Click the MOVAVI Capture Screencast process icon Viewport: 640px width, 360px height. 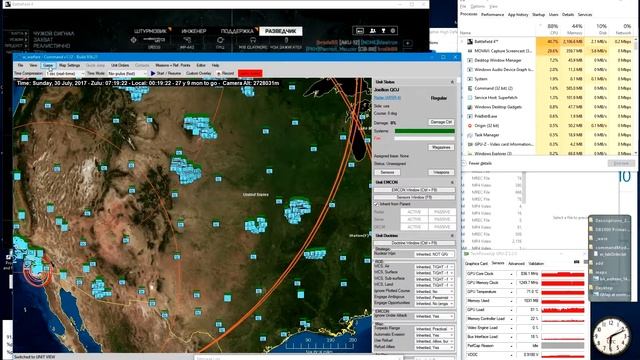[x=470, y=51]
